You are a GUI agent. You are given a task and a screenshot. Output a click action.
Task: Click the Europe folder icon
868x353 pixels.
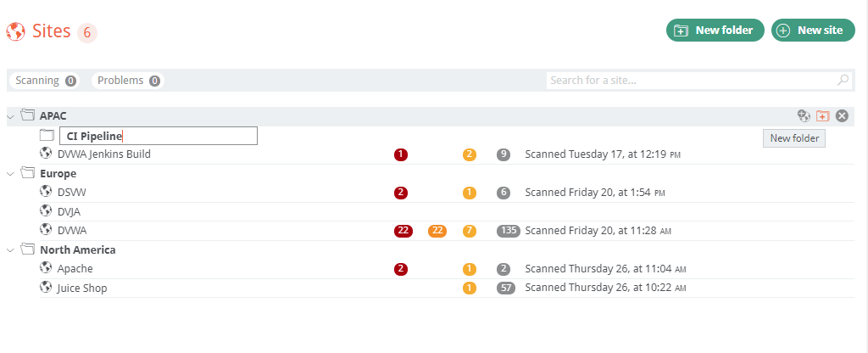pos(27,173)
